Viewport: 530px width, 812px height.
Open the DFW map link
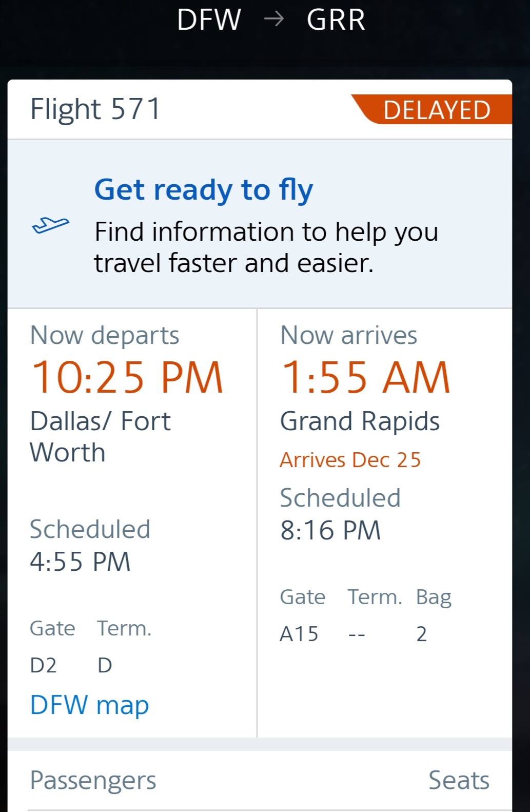(89, 704)
